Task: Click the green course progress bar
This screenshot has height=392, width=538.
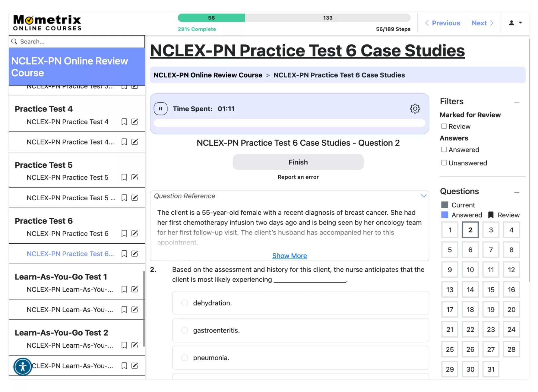Action: [x=211, y=18]
